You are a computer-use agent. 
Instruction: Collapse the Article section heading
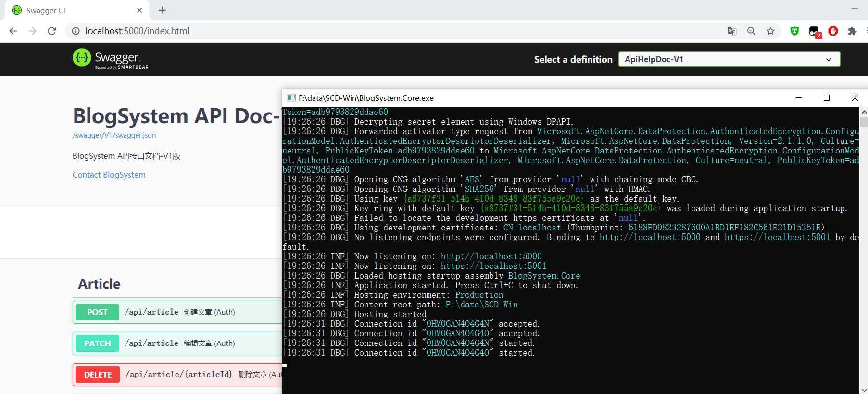pos(100,284)
